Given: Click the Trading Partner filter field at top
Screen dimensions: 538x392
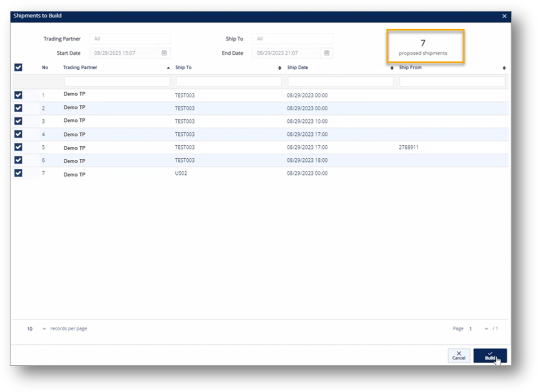Looking at the screenshot, I should click(129, 39).
